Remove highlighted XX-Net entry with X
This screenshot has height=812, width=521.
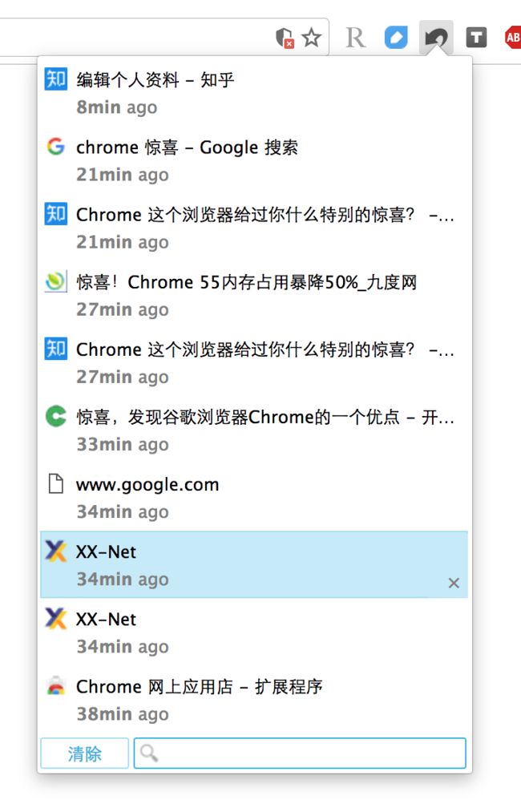[454, 583]
